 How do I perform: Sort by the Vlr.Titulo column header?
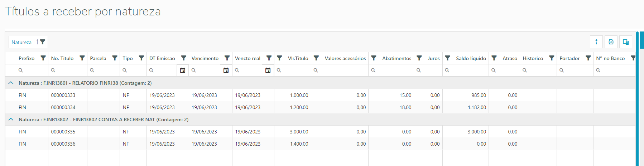298,58
